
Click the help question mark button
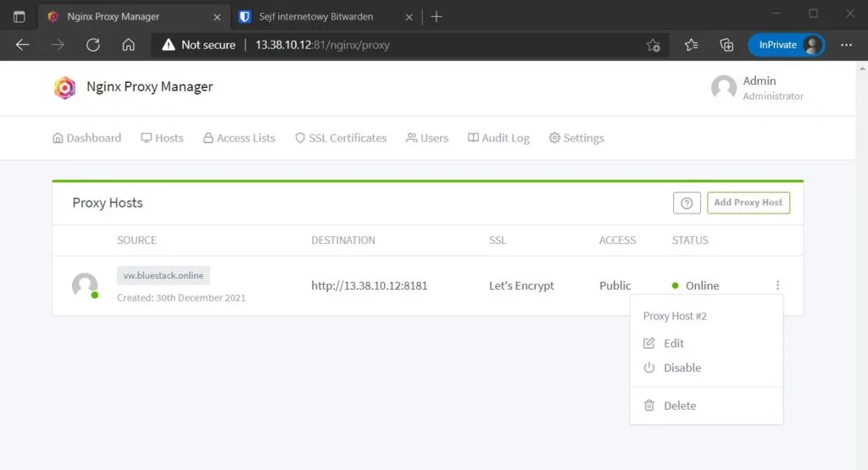(687, 203)
